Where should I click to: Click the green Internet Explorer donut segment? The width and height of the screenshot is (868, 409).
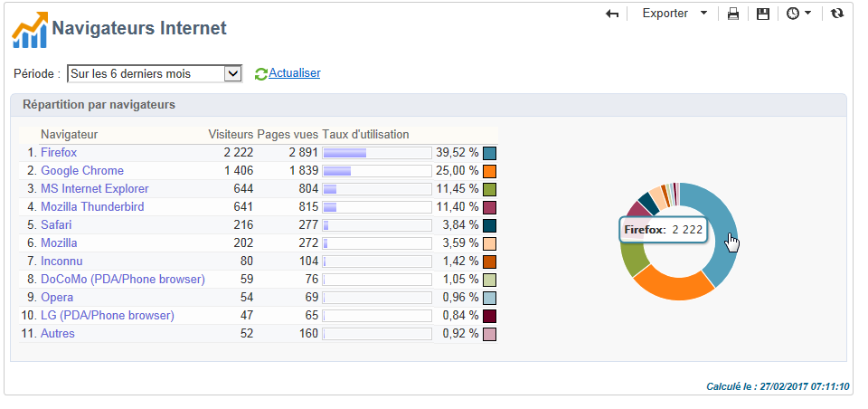[633, 262]
